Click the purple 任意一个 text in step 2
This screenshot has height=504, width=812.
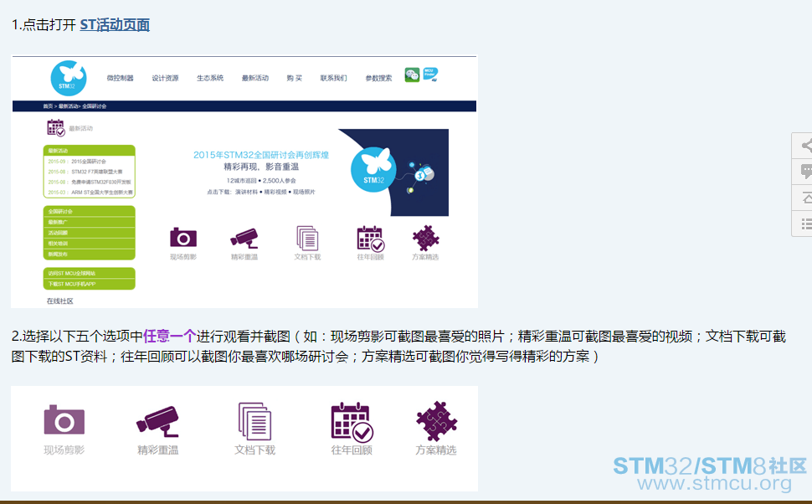pyautogui.click(x=169, y=337)
